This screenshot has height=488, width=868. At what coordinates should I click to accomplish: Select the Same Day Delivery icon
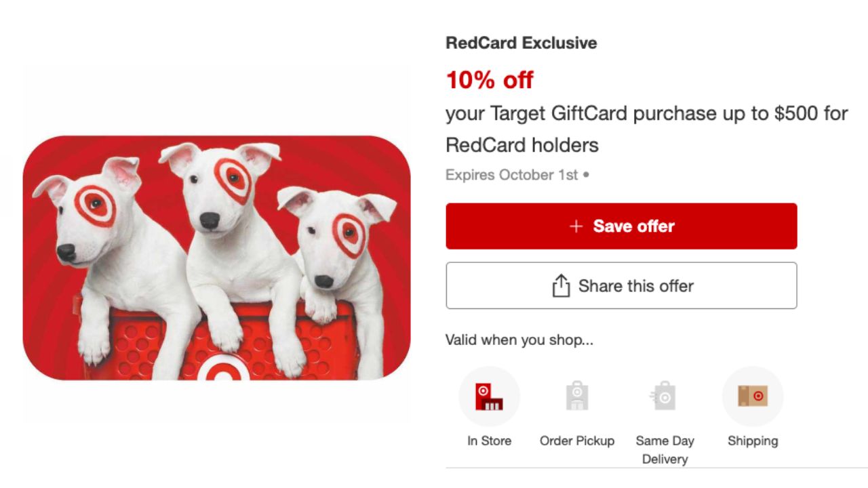(665, 396)
